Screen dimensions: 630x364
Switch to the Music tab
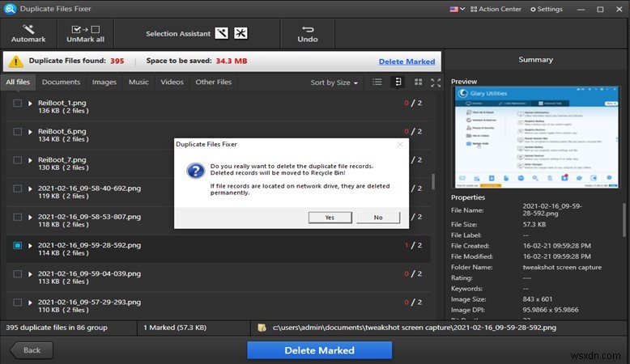[x=138, y=83]
